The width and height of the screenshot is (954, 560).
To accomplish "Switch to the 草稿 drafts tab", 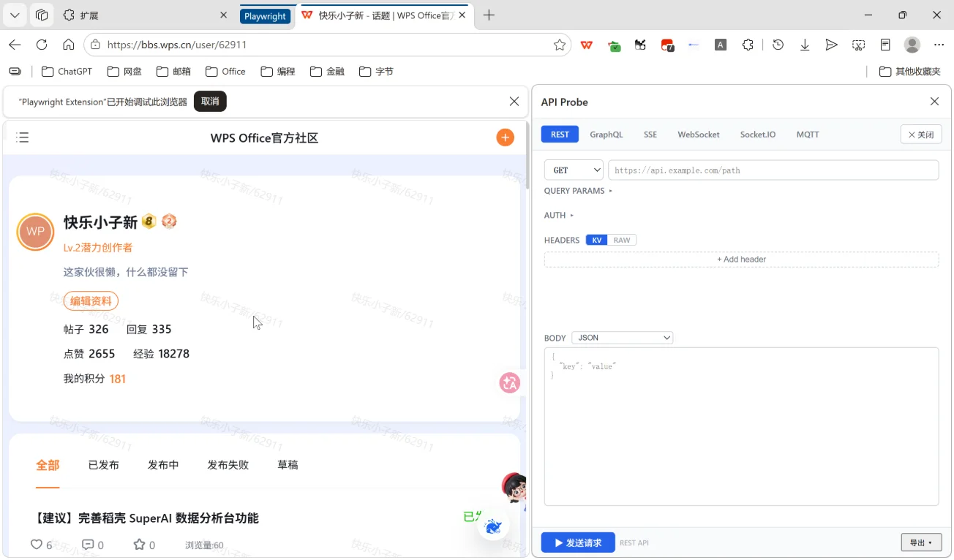I will tap(288, 465).
